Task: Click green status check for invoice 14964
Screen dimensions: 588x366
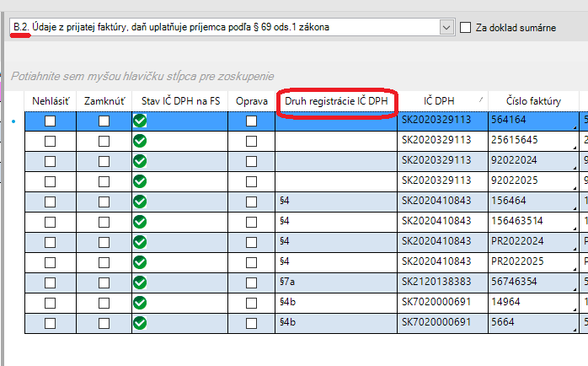Action: [x=140, y=304]
